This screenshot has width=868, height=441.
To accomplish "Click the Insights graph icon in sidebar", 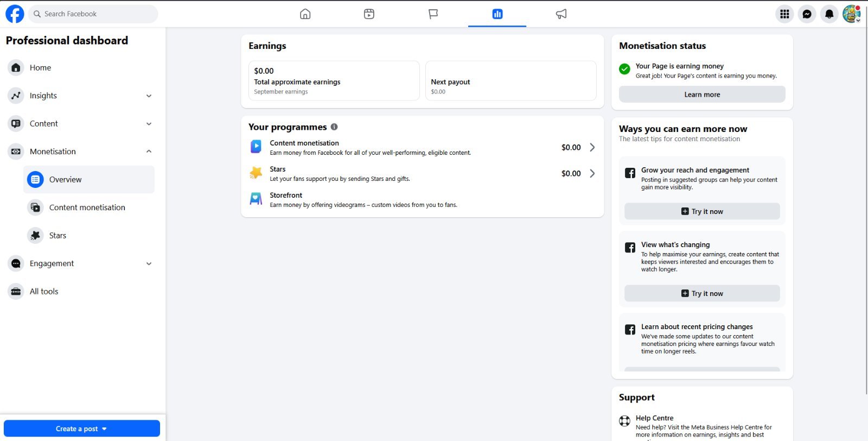I will pyautogui.click(x=16, y=96).
